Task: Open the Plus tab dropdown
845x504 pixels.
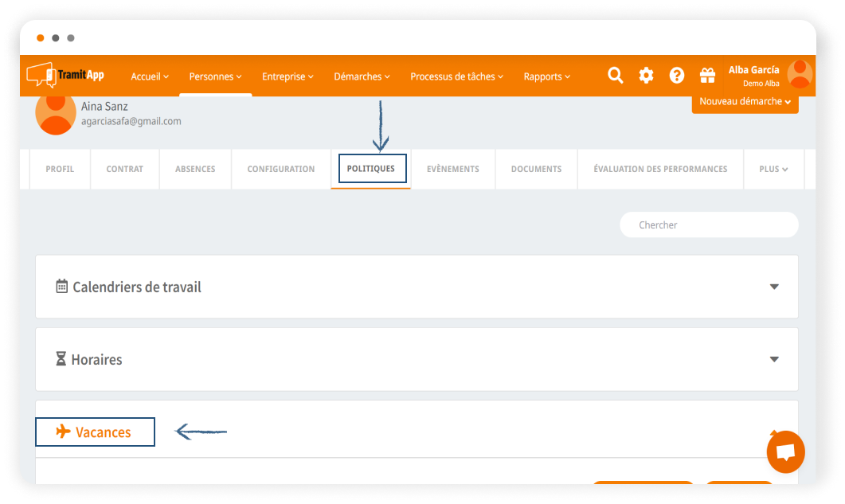Action: pos(773,169)
